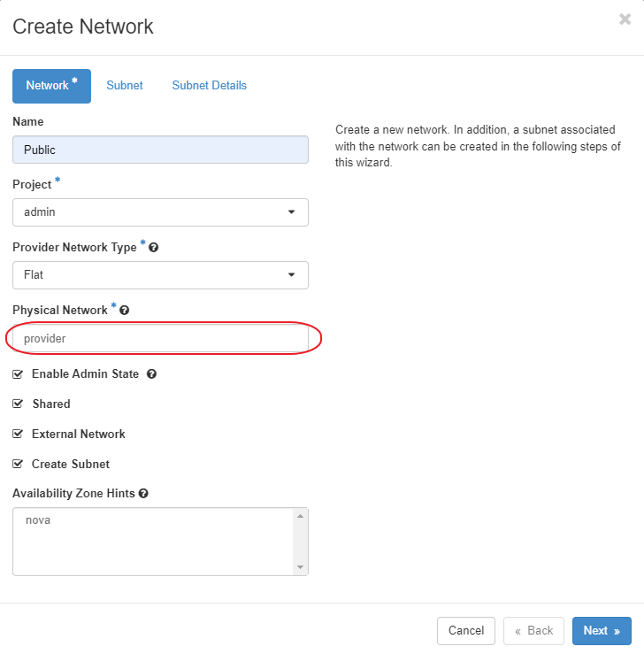Click help icon beside Provider Network Type
The height and width of the screenshot is (654, 644).
point(154,248)
